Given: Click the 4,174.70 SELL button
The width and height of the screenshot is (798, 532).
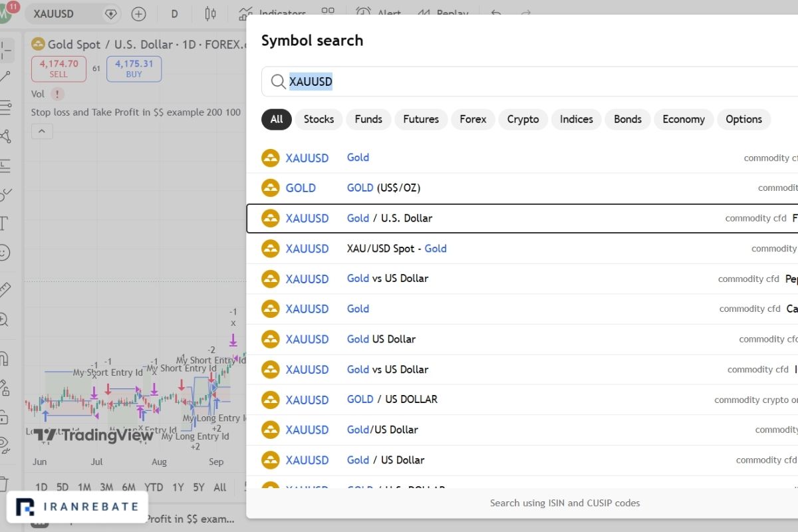Looking at the screenshot, I should point(59,68).
